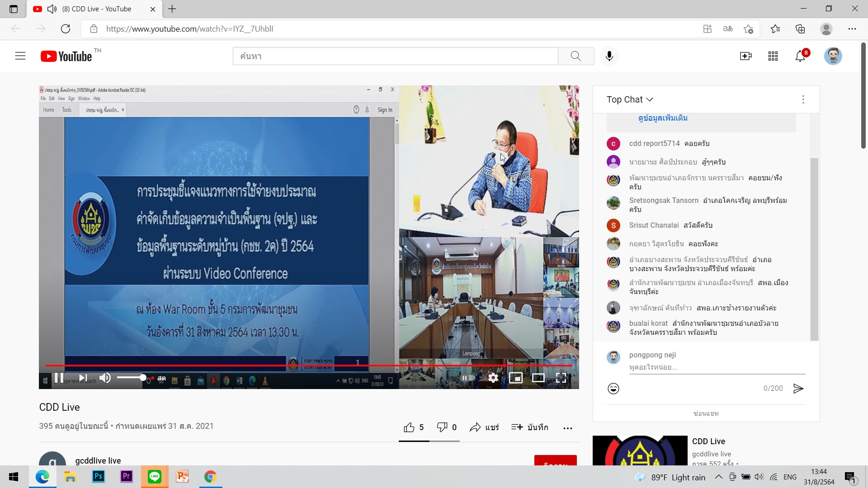
Task: Reload the page in the browser
Action: tap(66, 29)
